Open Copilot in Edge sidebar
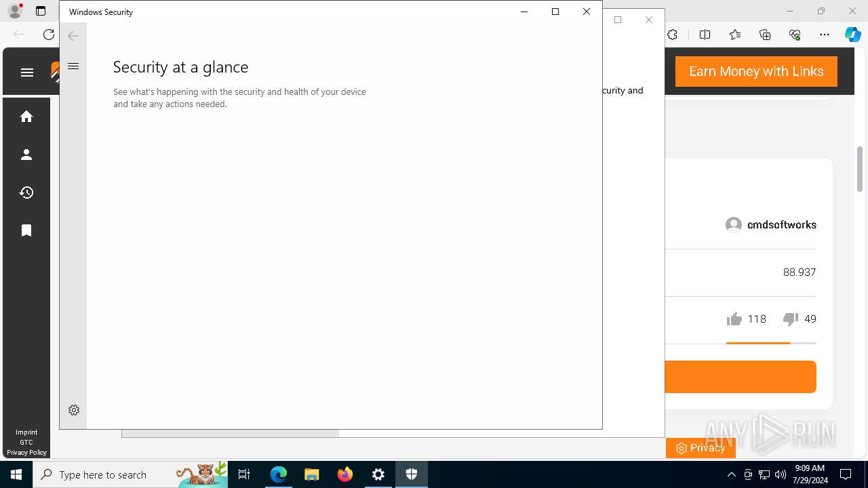Viewport: 868px width, 488px height. [853, 35]
